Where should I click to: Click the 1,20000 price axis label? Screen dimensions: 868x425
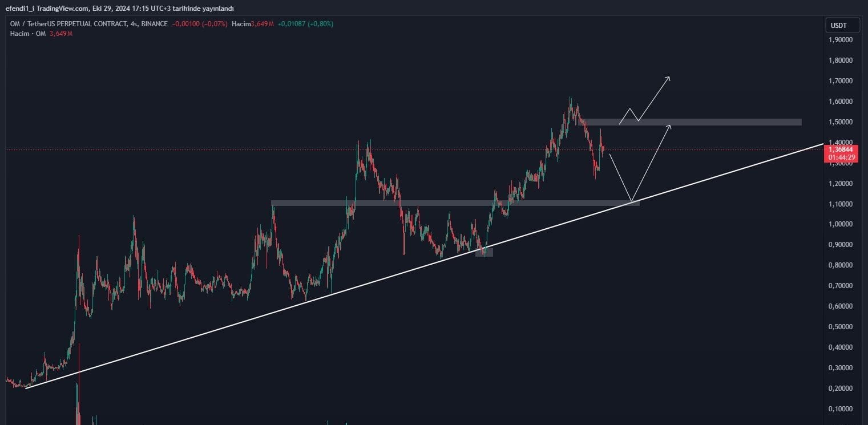(x=841, y=184)
